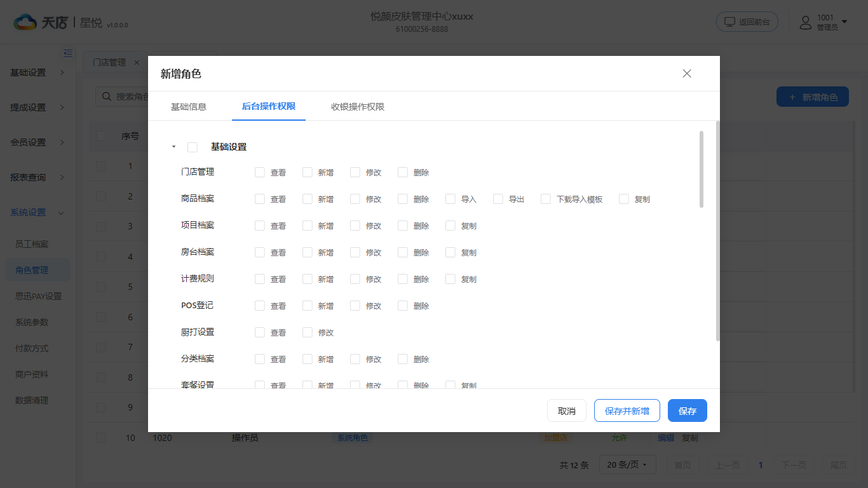This screenshot has height=488, width=868.
Task: Click the user avatar icon for 1001
Action: (806, 23)
